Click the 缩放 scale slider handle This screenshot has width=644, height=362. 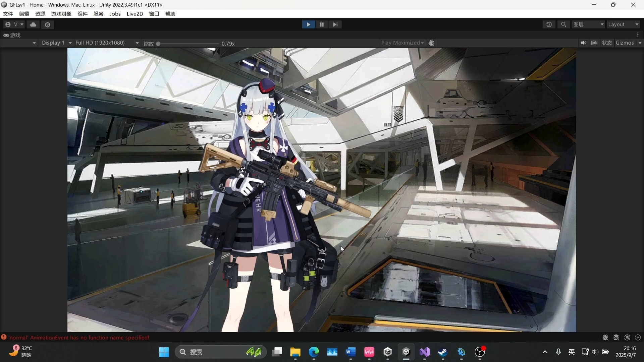(x=158, y=44)
